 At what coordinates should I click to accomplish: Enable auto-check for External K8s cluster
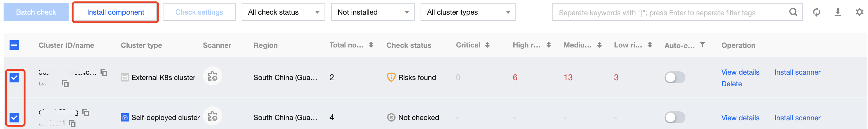(x=675, y=77)
